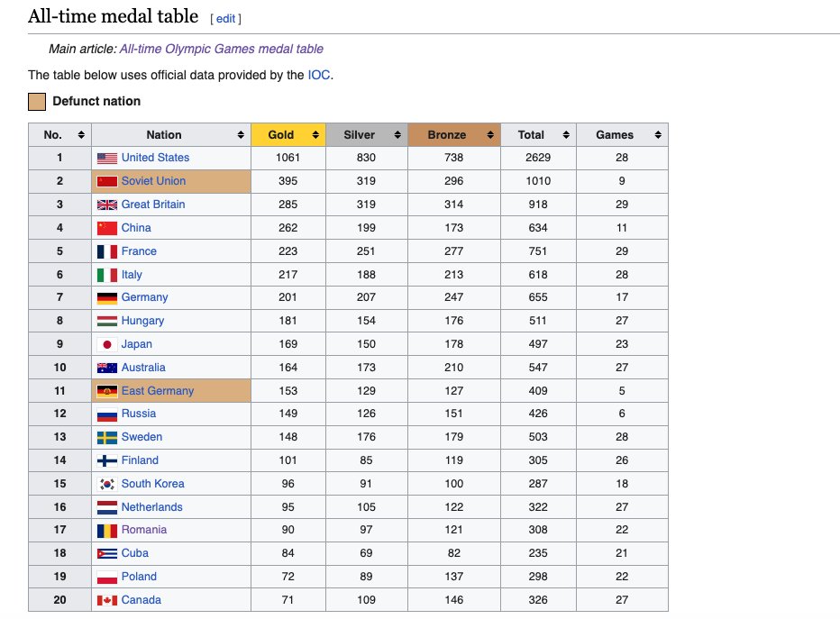Sort table by Nation column arrows
The width and height of the screenshot is (840, 619).
click(x=241, y=135)
